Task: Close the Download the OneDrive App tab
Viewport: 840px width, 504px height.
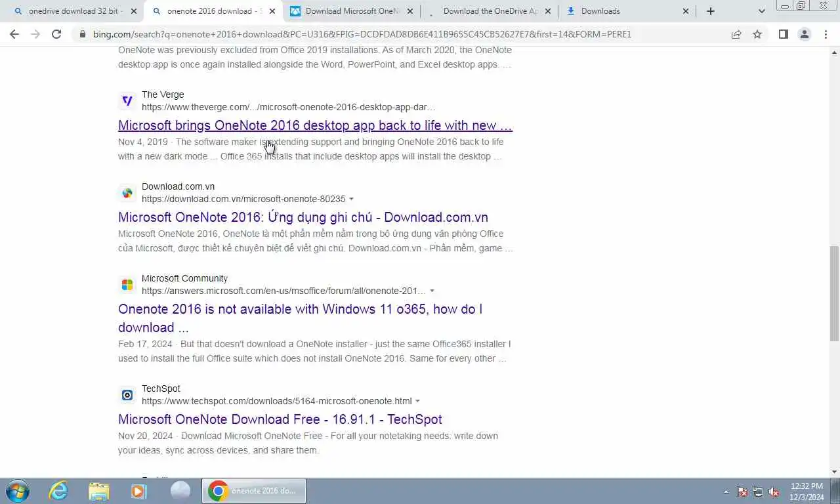Action: (548, 11)
